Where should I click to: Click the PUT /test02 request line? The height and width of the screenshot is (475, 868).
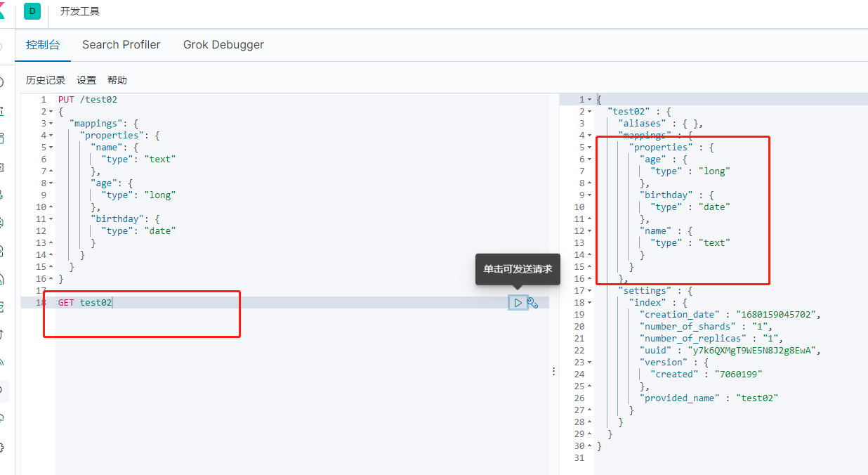point(88,100)
